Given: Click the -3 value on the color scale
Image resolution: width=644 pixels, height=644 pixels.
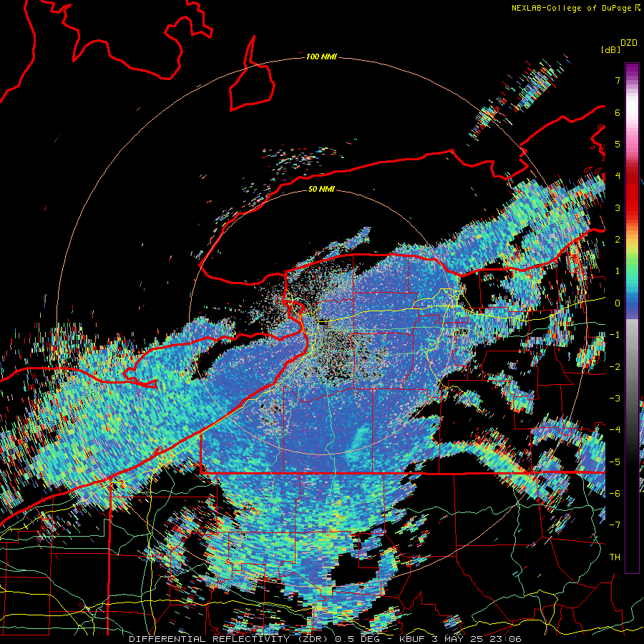Looking at the screenshot, I should click(x=615, y=399).
